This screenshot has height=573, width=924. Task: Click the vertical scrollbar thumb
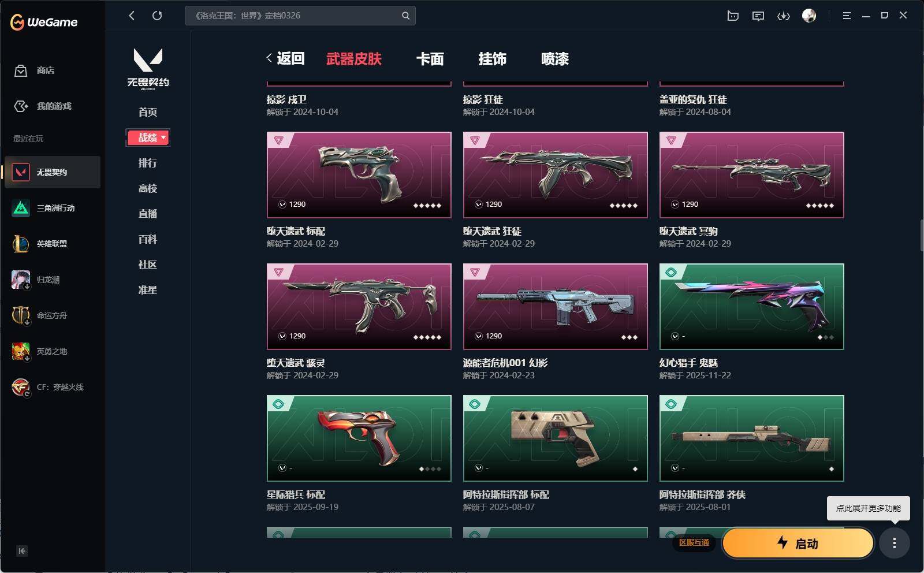click(x=921, y=235)
